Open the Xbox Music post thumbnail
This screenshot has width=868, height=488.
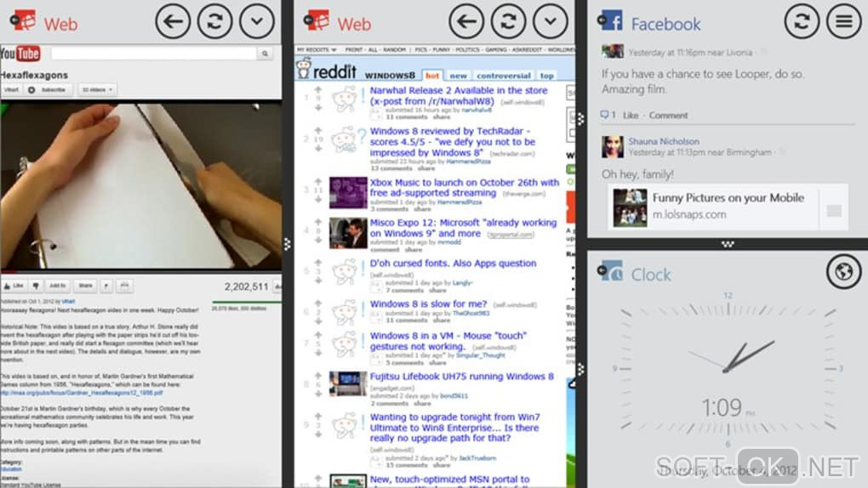(348, 192)
